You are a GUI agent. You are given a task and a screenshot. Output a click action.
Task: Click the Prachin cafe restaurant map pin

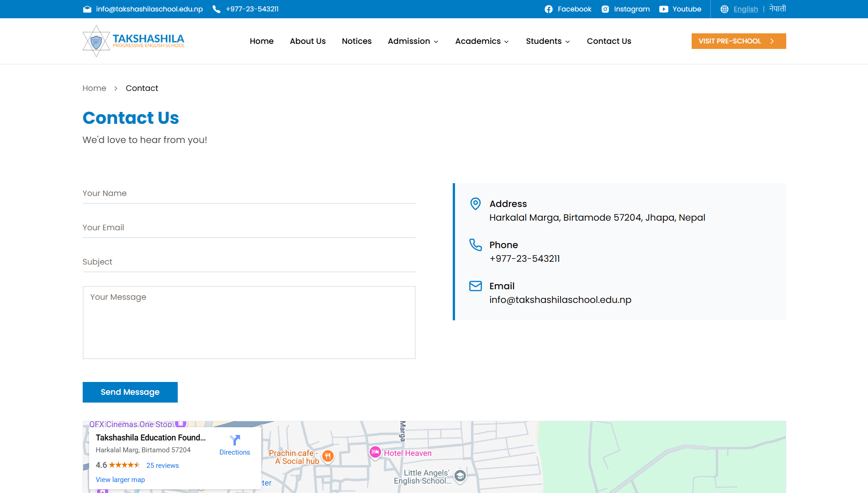(x=328, y=456)
